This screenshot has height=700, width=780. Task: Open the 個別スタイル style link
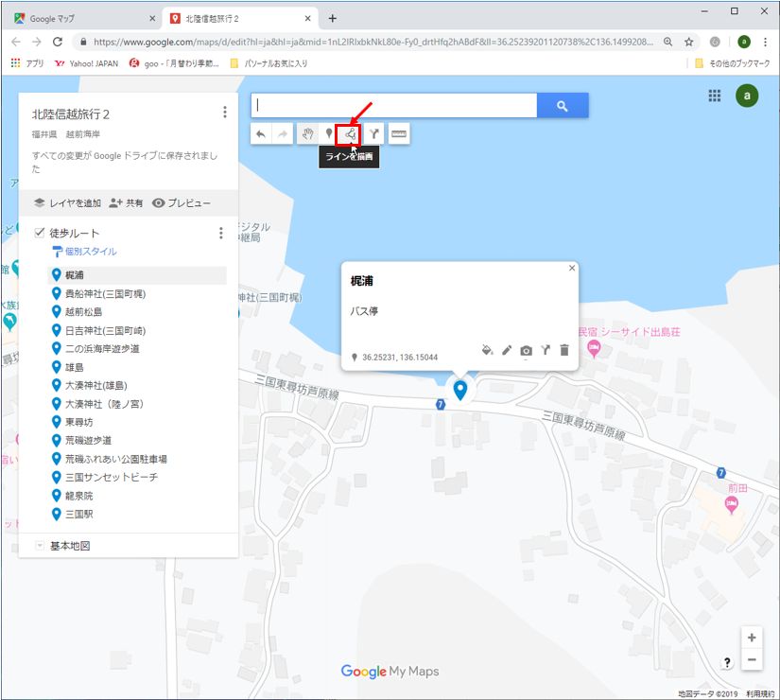(91, 252)
